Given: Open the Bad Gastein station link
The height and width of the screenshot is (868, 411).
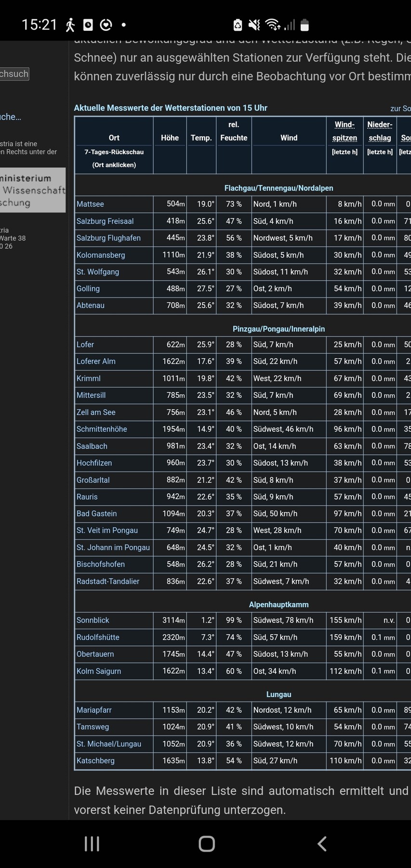Looking at the screenshot, I should click(x=96, y=514).
